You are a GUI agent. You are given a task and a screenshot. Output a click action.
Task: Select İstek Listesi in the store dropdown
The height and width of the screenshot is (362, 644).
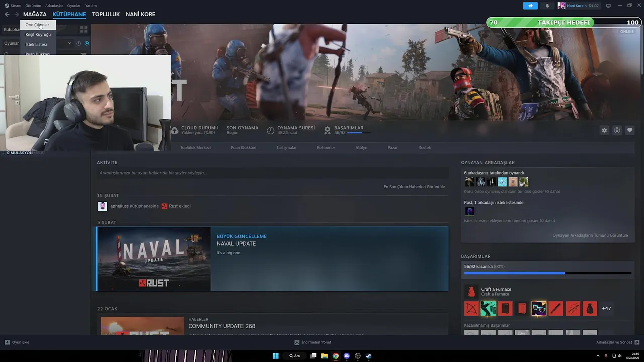[x=38, y=45]
